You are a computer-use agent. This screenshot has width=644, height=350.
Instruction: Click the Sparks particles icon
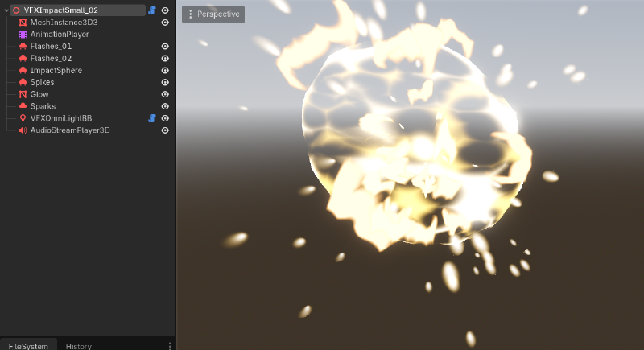coord(23,106)
